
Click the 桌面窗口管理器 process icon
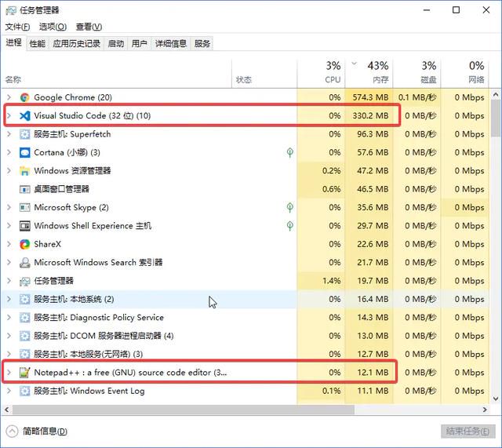click(24, 189)
